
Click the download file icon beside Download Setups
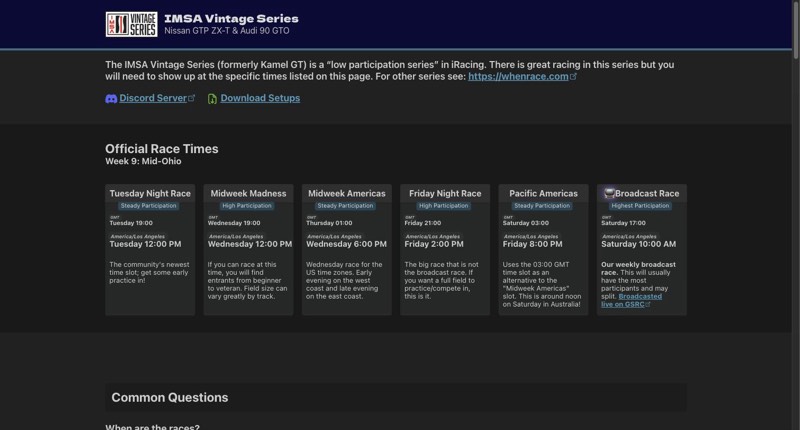pyautogui.click(x=212, y=98)
